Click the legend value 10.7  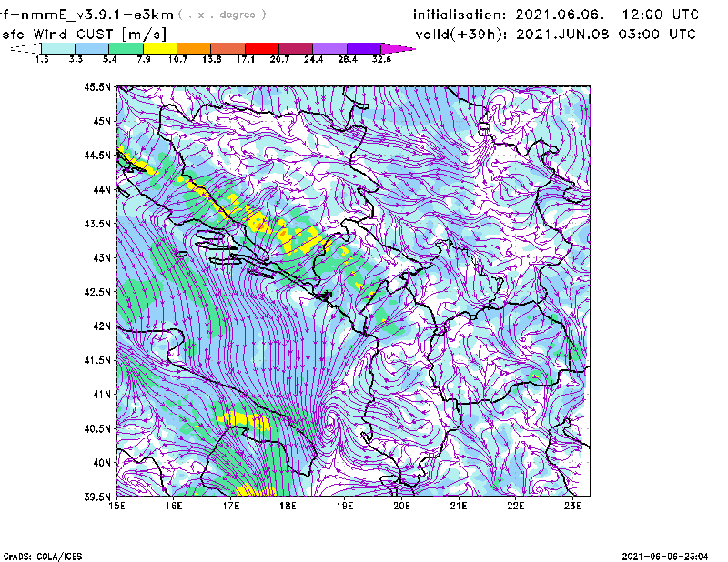click(177, 59)
